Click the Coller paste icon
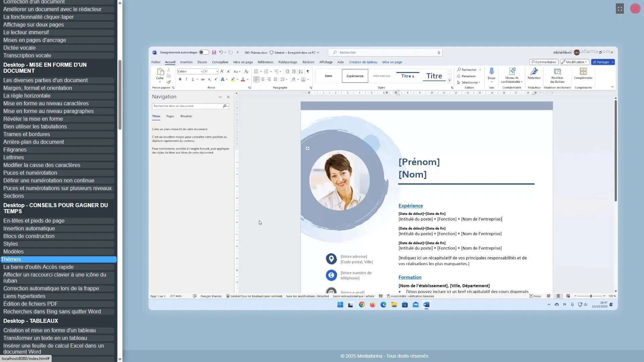644x362 pixels. [160, 72]
